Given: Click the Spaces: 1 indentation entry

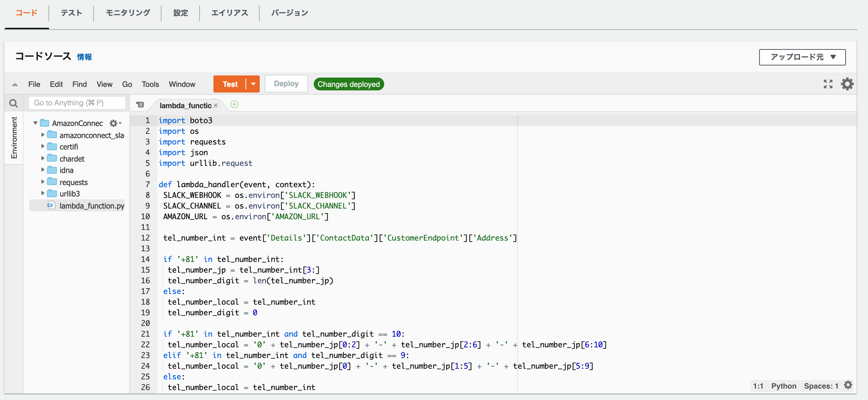Looking at the screenshot, I should [x=821, y=386].
